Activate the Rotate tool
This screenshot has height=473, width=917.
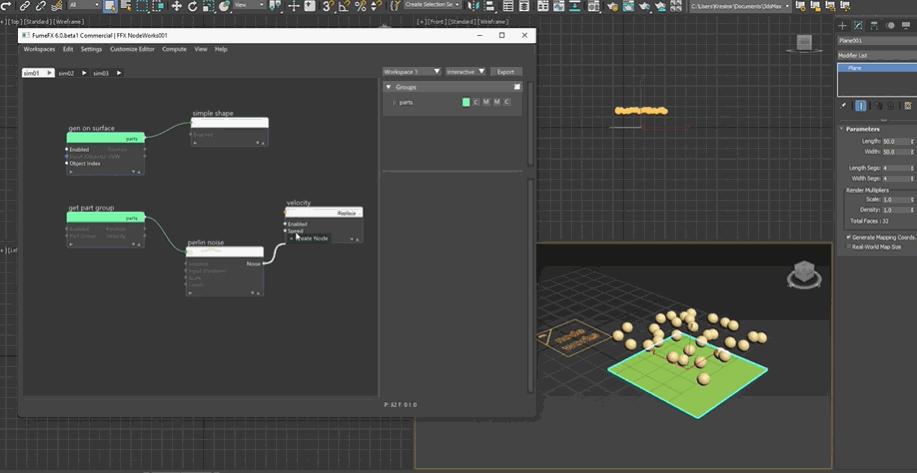[x=193, y=6]
